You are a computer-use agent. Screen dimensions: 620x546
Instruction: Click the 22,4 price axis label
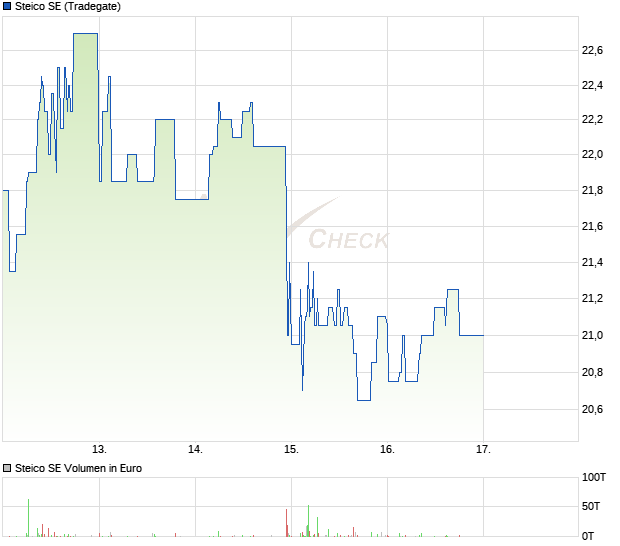click(592, 85)
